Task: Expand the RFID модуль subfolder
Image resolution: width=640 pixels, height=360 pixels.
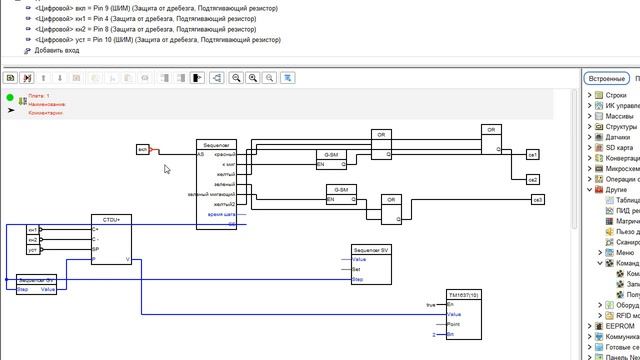Action: [x=600, y=316]
